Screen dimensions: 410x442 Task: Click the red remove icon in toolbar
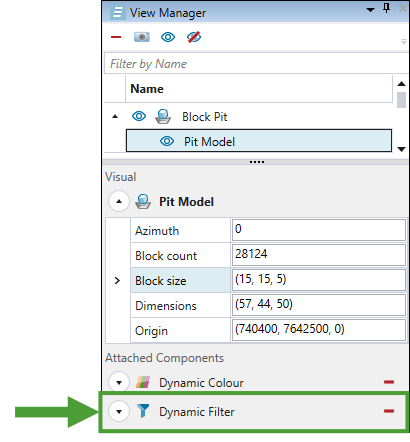tap(116, 37)
